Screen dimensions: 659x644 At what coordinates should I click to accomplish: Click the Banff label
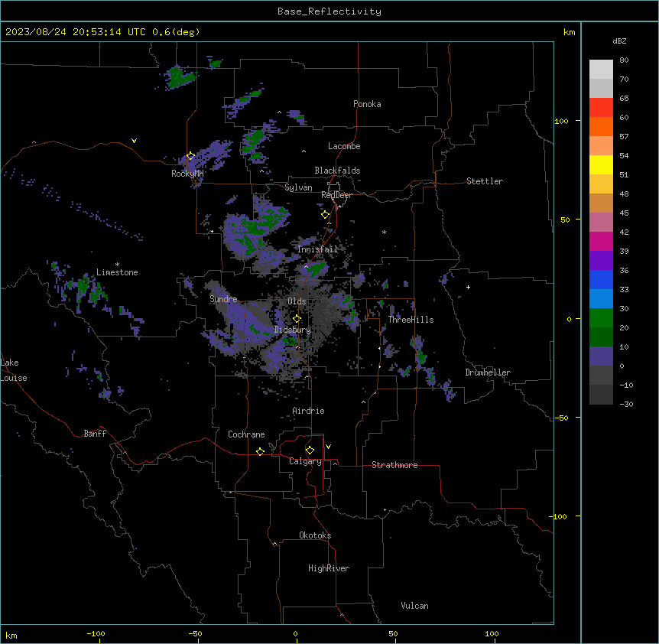pos(95,434)
